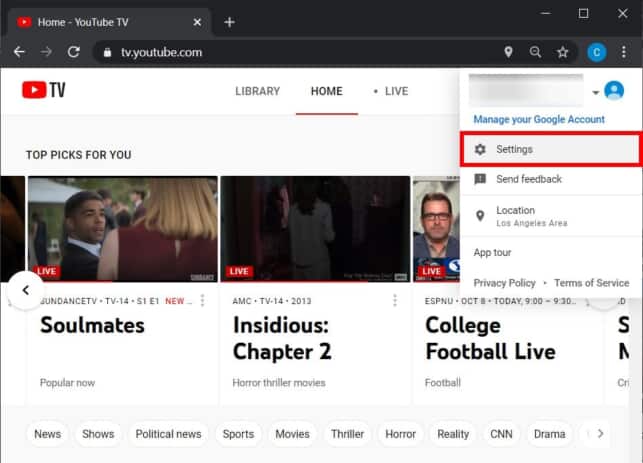Open Chrome profile avatar C
Viewport: 643px width, 463px height.
[597, 52]
